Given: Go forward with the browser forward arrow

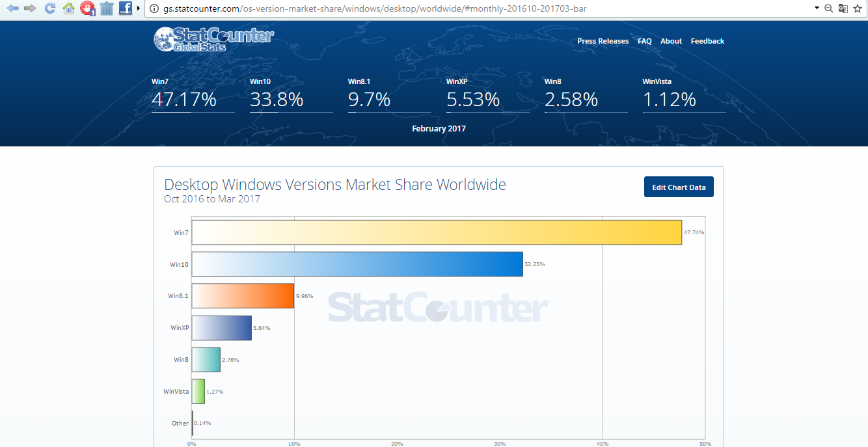Looking at the screenshot, I should click(30, 8).
